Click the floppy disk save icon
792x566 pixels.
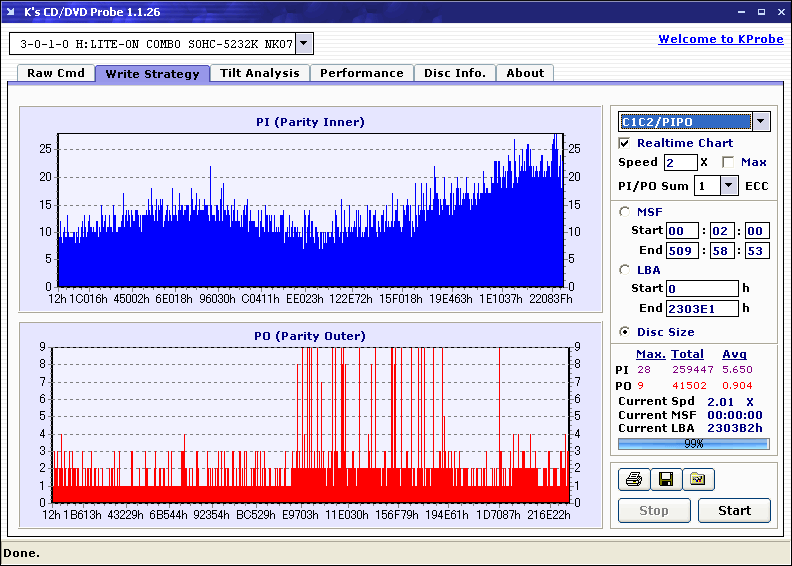point(665,480)
